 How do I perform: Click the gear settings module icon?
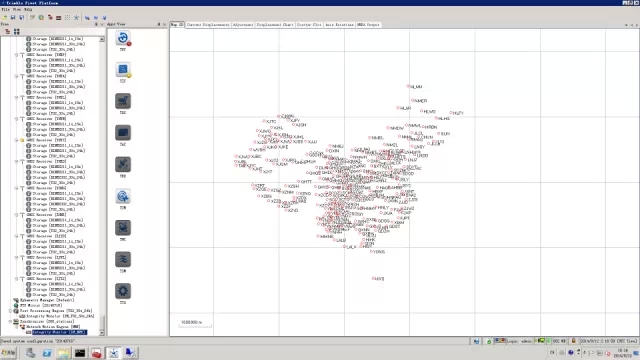pos(123,291)
